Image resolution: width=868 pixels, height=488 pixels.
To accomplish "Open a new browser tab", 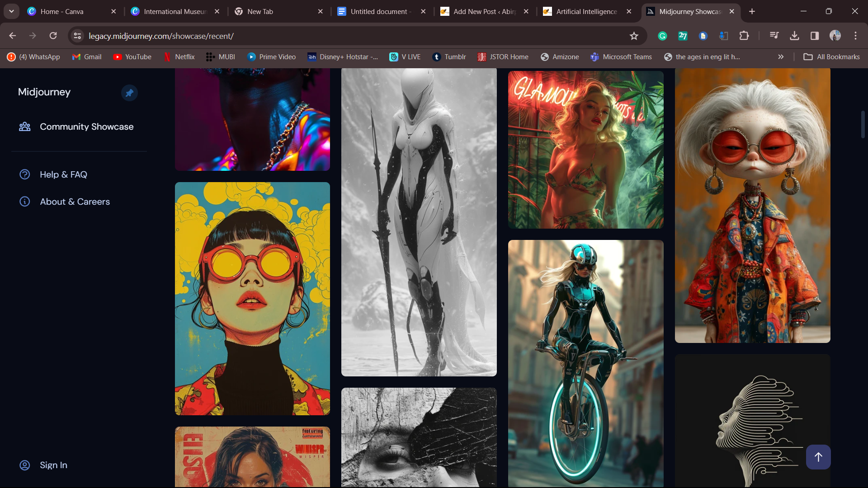I will [752, 11].
